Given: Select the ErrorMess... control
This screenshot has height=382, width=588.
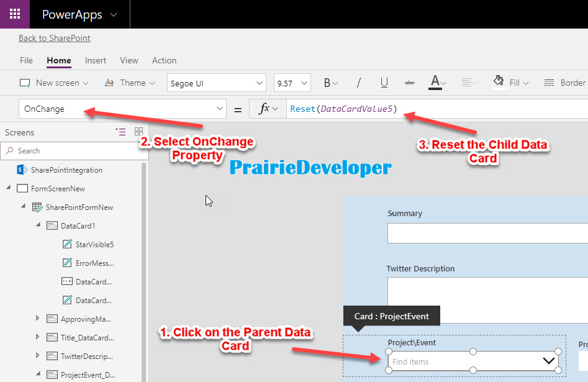Looking at the screenshot, I should [94, 263].
